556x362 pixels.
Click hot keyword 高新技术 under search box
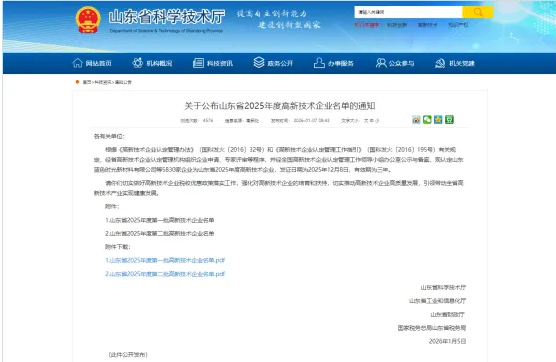pyautogui.click(x=427, y=25)
